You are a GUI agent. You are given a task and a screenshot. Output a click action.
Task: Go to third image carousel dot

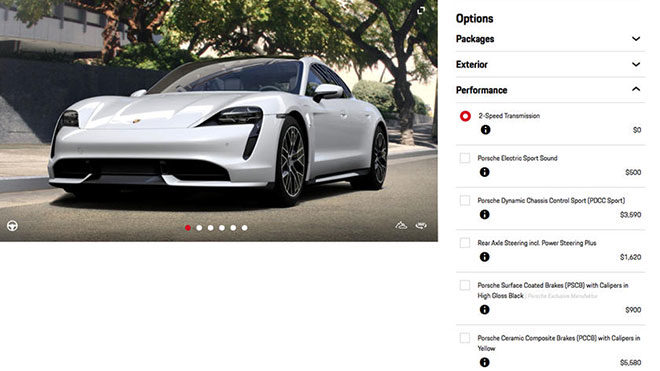(x=210, y=228)
